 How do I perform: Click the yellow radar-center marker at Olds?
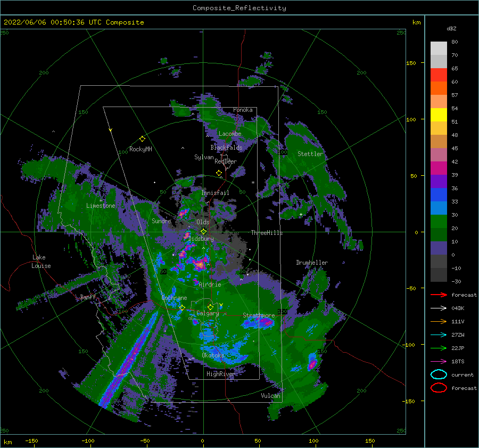tap(203, 232)
